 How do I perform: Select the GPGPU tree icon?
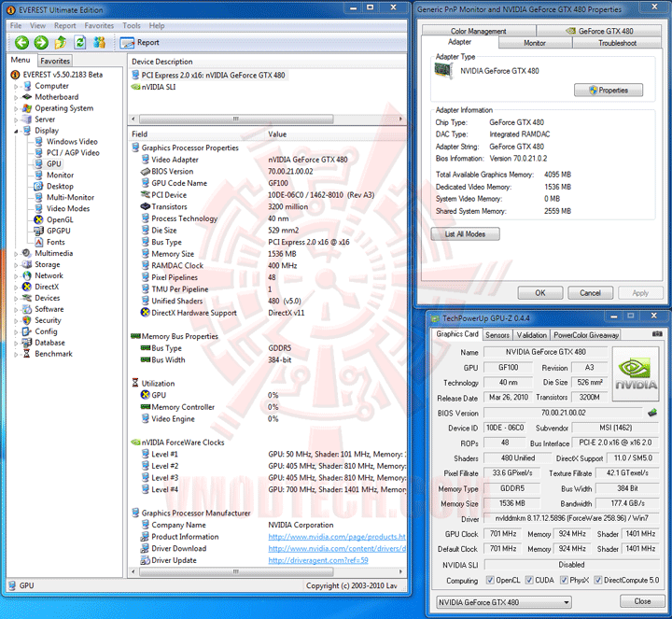tap(38, 231)
